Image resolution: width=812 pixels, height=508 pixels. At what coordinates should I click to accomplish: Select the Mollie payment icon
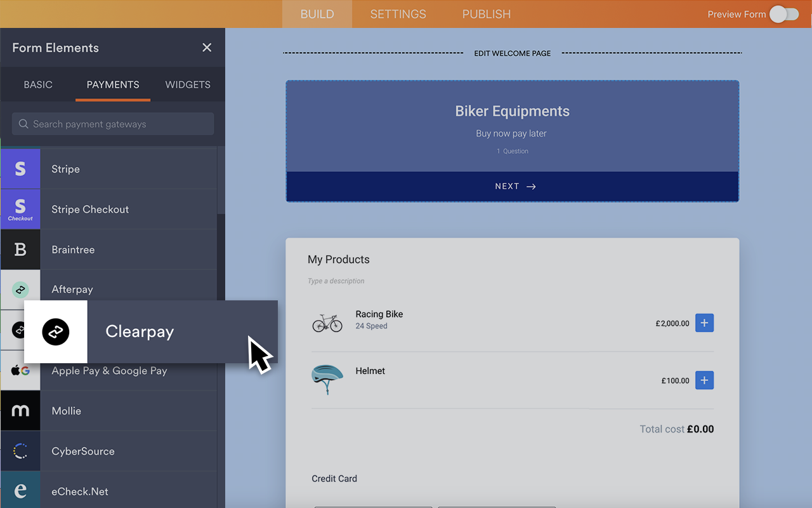(x=20, y=411)
